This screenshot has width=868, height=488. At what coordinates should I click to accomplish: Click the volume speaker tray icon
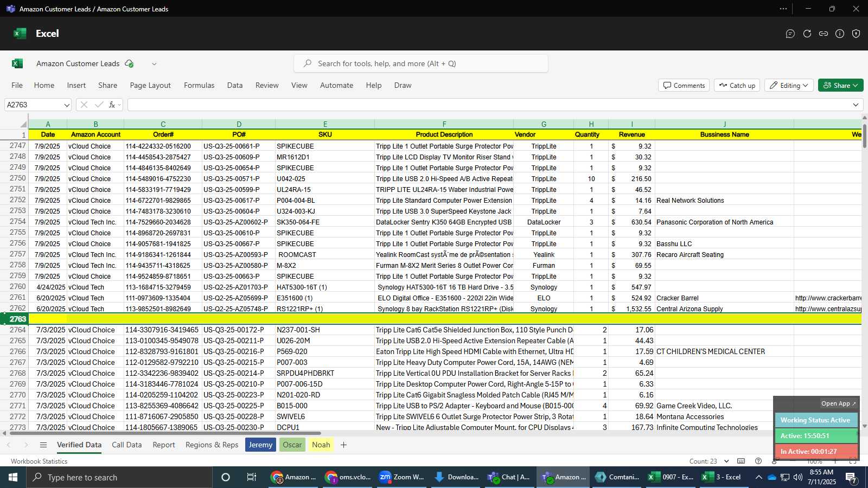point(797,477)
